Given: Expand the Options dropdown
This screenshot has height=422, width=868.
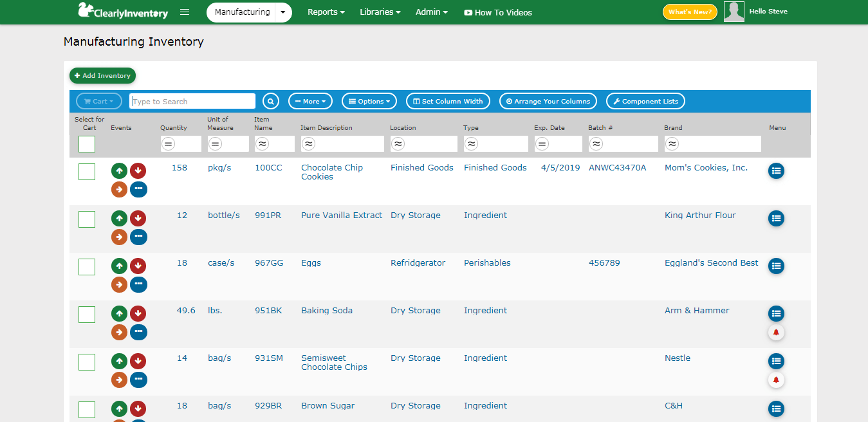Looking at the screenshot, I should (x=369, y=101).
